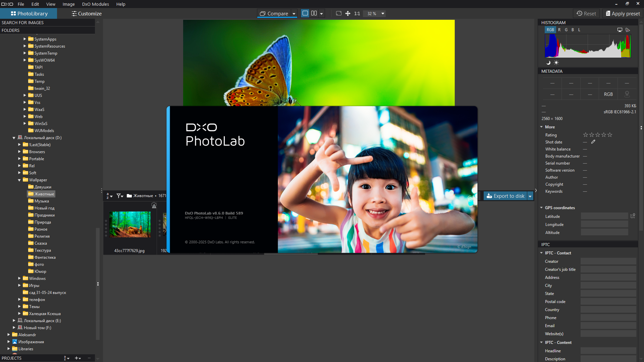The height and width of the screenshot is (362, 644).
Task: Select the 43cc777f7629.jpg thumbnail in filmstrip
Action: [x=129, y=224]
